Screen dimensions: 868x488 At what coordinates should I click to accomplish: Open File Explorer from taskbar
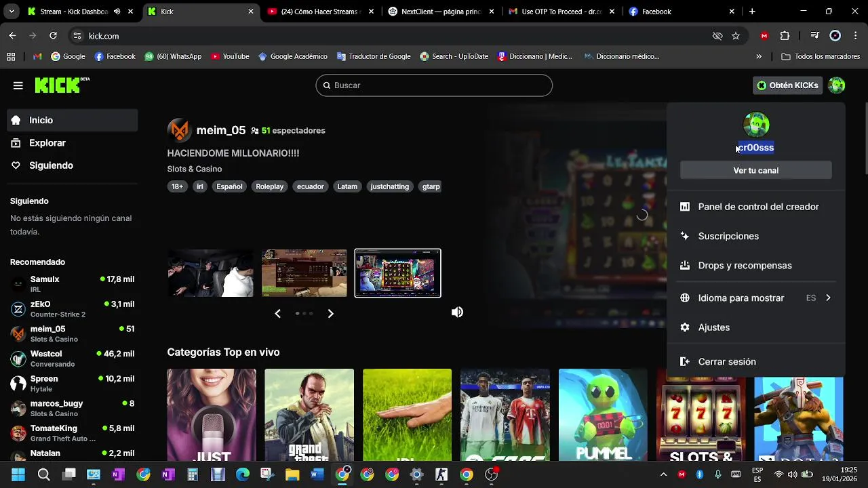[x=292, y=474]
